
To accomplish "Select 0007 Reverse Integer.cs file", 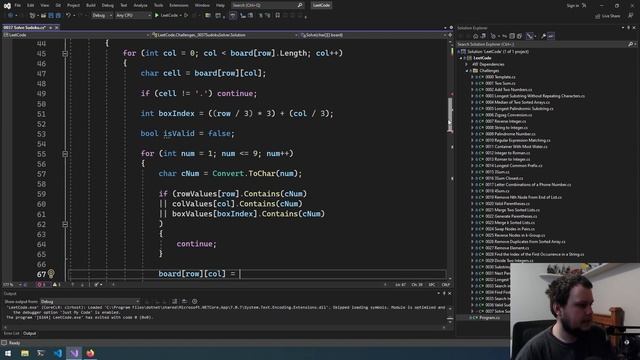I will click(x=506, y=121).
